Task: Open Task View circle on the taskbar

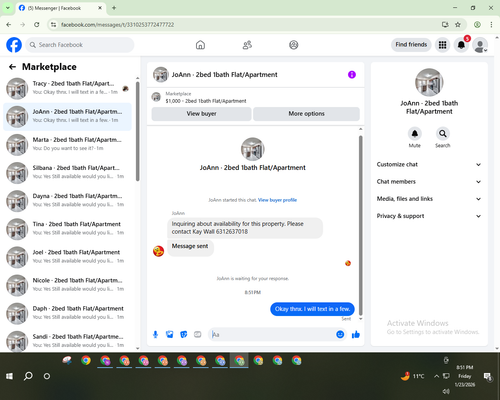Action: click(x=47, y=376)
